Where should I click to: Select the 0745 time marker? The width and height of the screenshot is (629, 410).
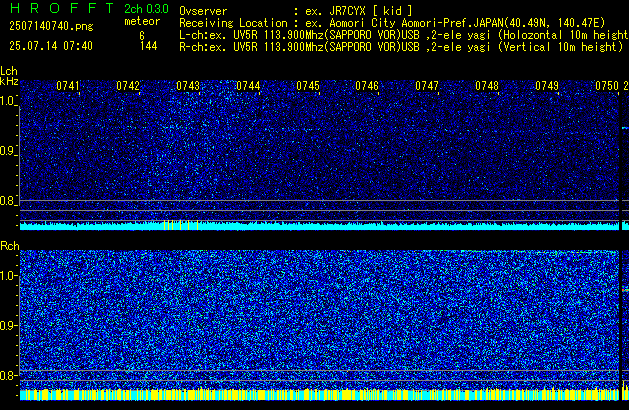308,86
